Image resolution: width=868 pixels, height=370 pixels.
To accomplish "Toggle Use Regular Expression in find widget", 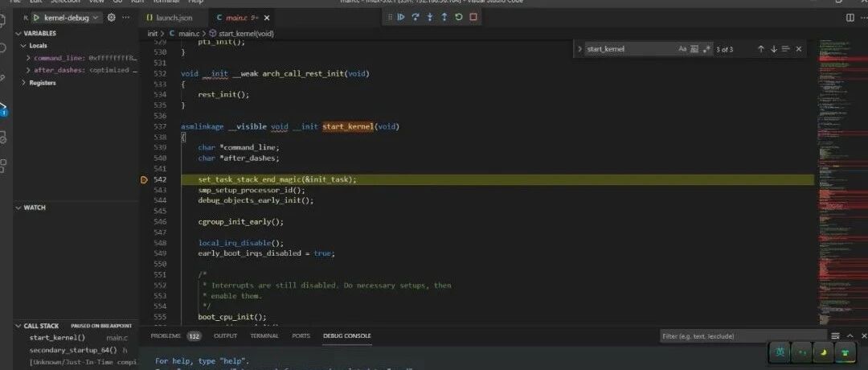I will point(706,49).
